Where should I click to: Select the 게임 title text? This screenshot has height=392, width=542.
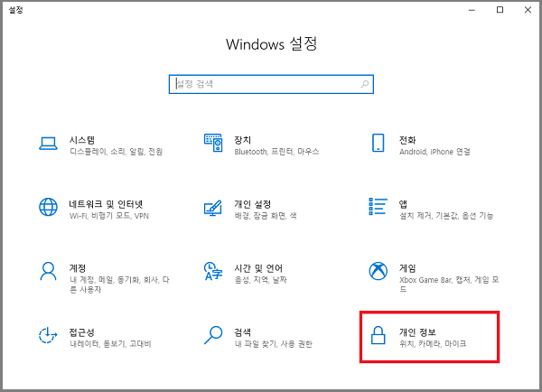click(x=407, y=268)
